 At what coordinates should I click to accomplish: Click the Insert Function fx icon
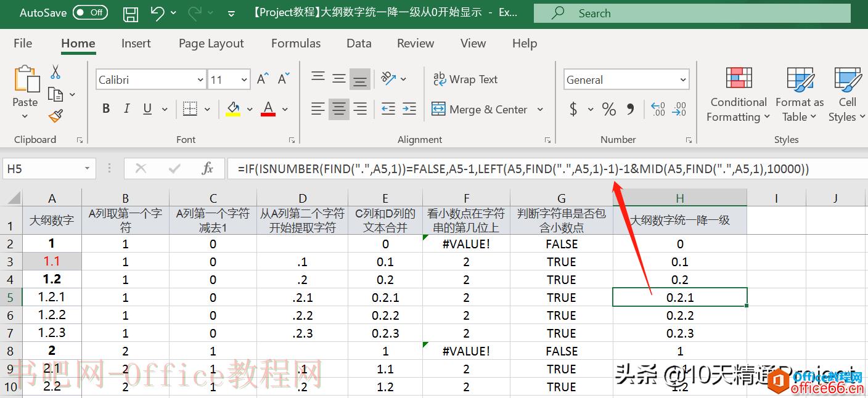208,168
